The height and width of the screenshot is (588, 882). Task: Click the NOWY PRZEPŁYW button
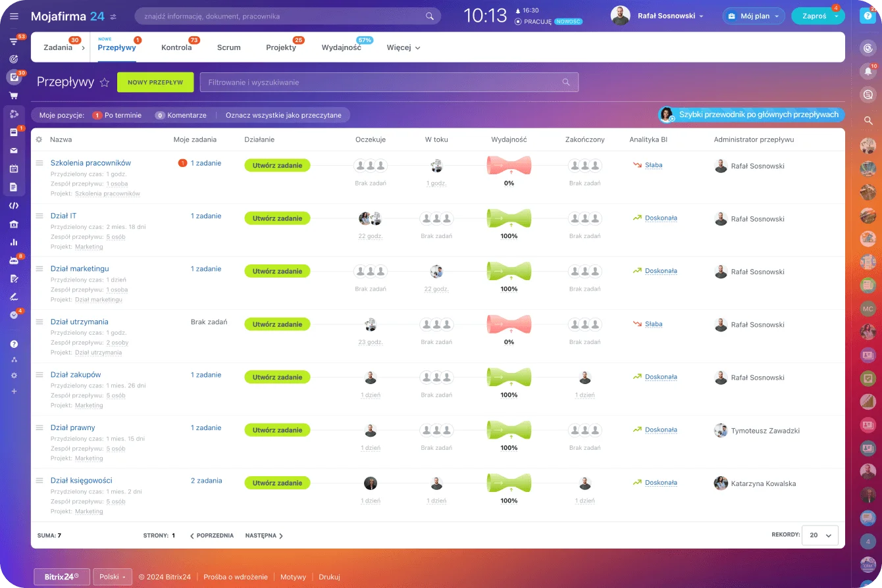(x=155, y=82)
